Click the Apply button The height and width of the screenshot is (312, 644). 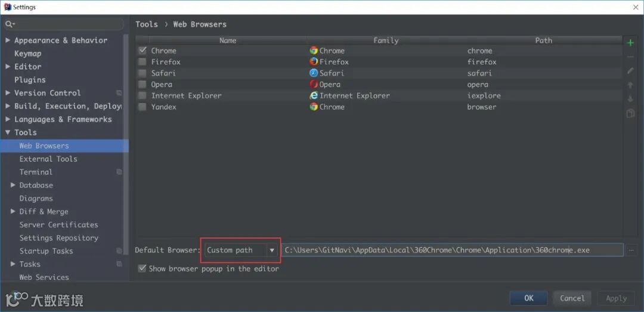pos(616,298)
